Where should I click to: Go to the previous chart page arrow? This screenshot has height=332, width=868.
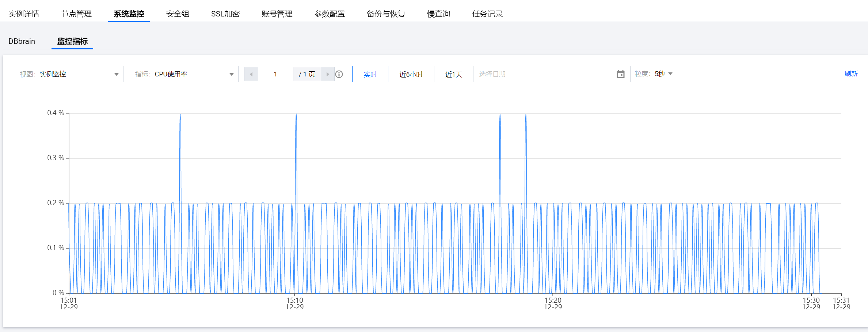[251, 74]
